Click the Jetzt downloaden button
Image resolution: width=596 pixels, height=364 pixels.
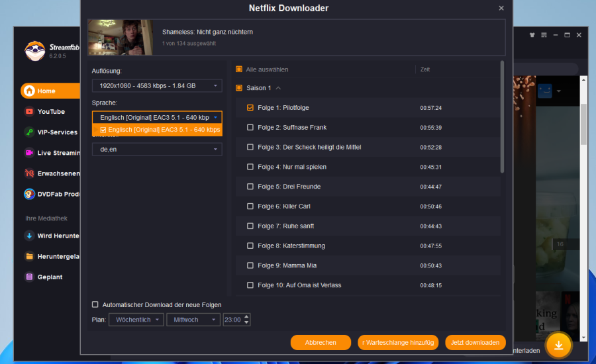(x=475, y=343)
